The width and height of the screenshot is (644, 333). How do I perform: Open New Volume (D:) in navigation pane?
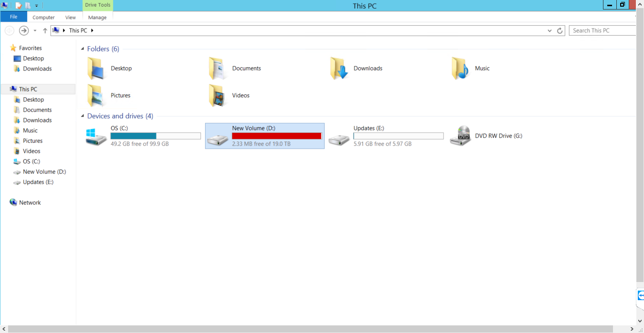pyautogui.click(x=44, y=172)
